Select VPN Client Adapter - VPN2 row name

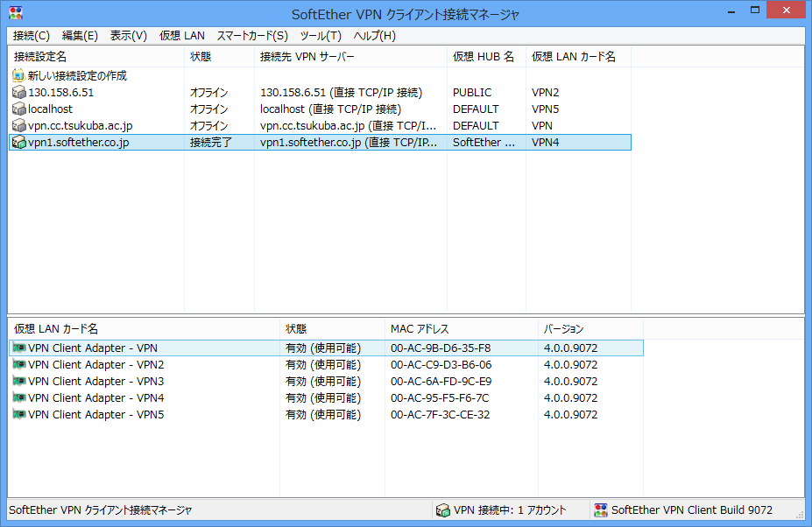click(95, 364)
